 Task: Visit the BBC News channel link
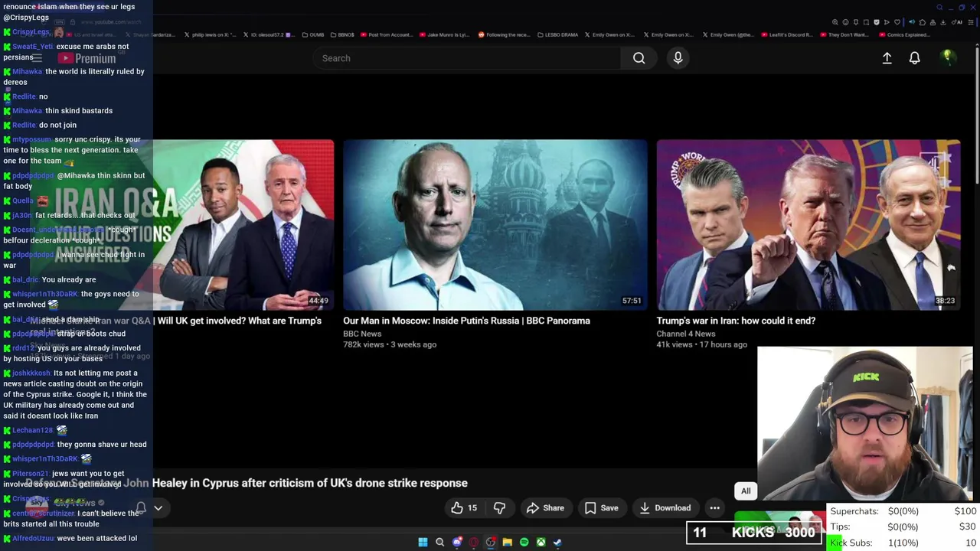coord(362,334)
